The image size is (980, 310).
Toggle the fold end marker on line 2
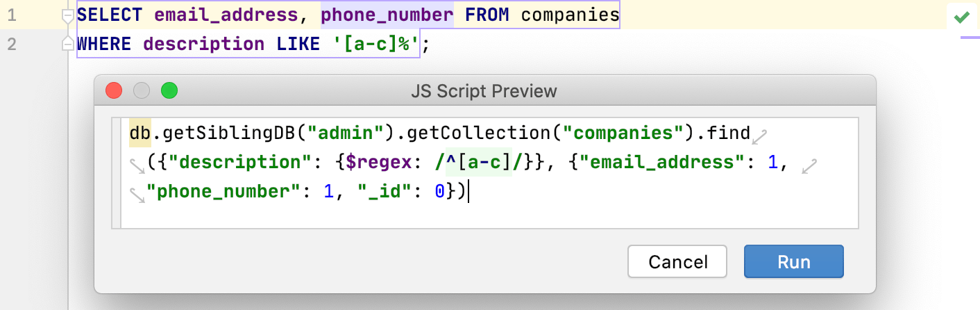point(67,44)
